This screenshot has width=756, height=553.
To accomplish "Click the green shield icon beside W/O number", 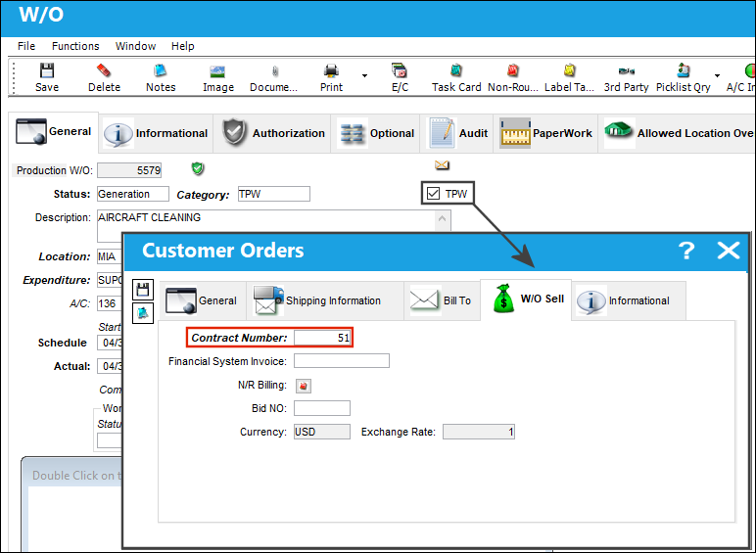I will click(198, 168).
